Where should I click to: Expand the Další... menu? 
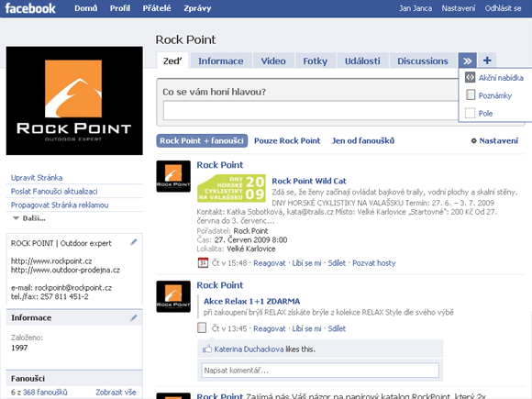pyautogui.click(x=29, y=218)
